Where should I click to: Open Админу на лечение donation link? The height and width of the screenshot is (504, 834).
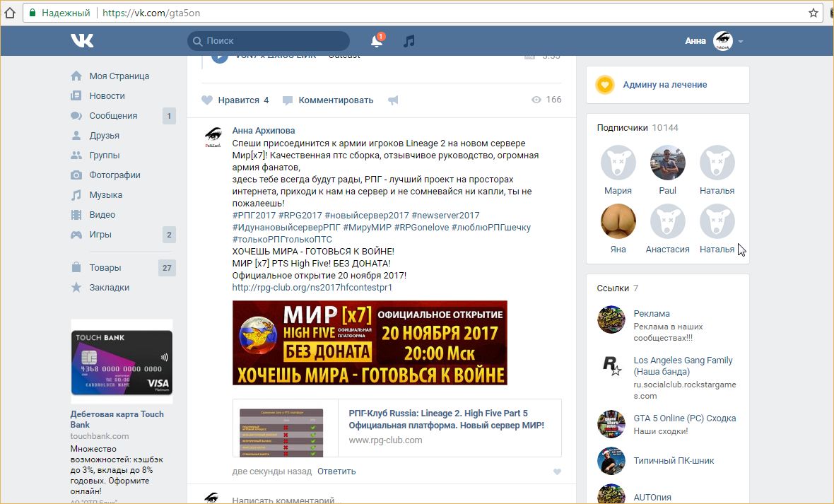point(665,85)
